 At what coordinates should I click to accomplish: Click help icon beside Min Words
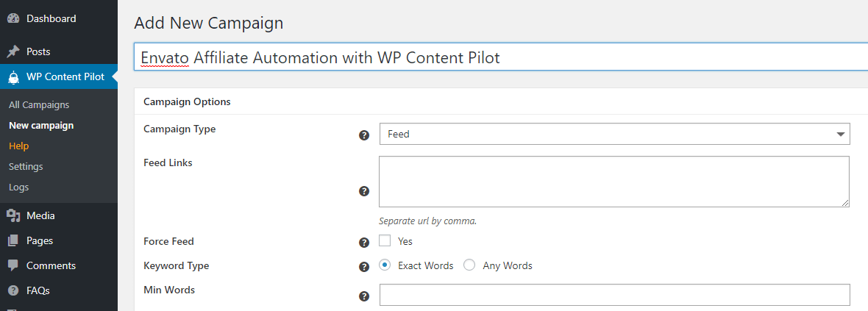[x=364, y=296]
